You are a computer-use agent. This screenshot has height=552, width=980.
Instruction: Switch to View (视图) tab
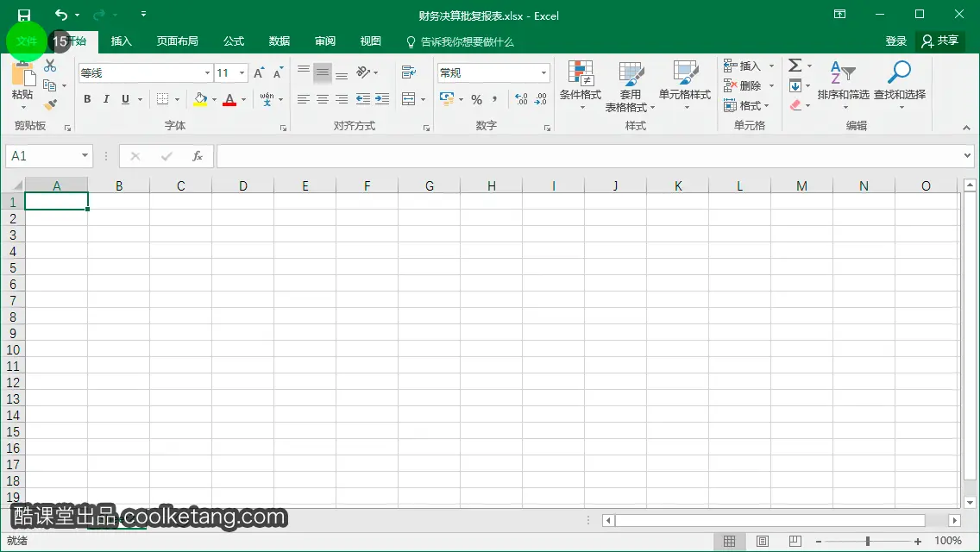[371, 41]
